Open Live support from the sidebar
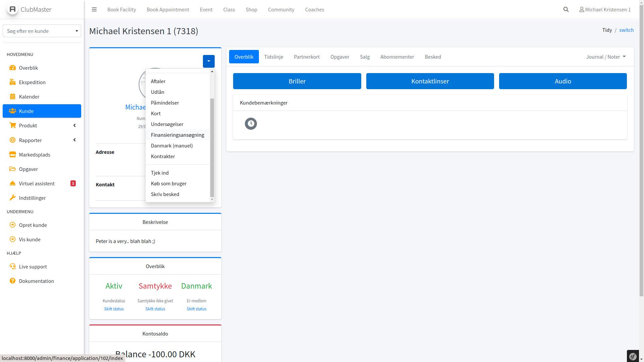The width and height of the screenshot is (644, 362). [33, 266]
